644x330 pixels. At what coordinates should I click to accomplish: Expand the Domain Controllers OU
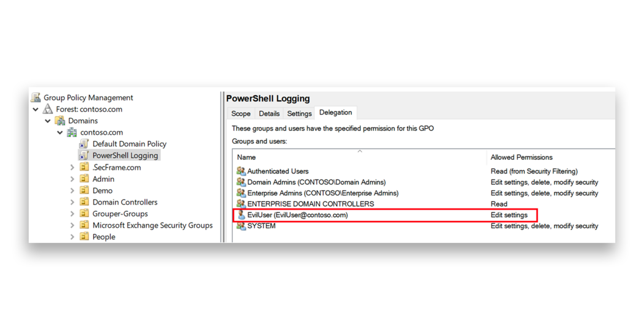73,202
